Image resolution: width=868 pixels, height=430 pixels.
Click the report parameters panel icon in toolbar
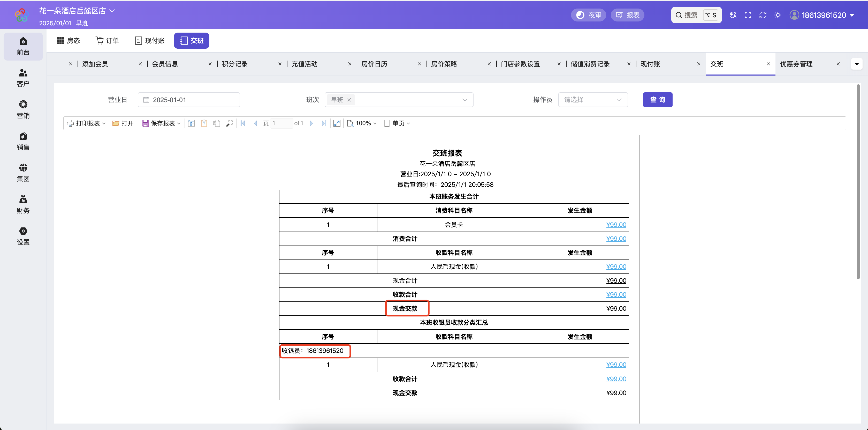tap(191, 123)
